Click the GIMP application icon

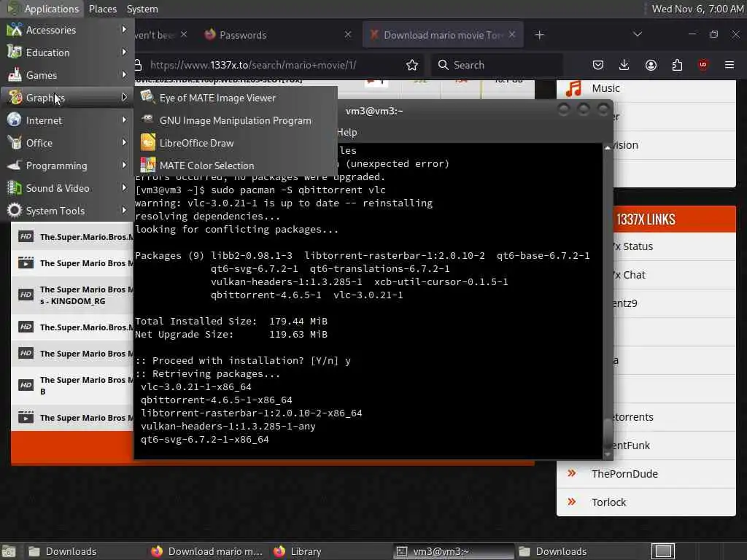(x=147, y=120)
